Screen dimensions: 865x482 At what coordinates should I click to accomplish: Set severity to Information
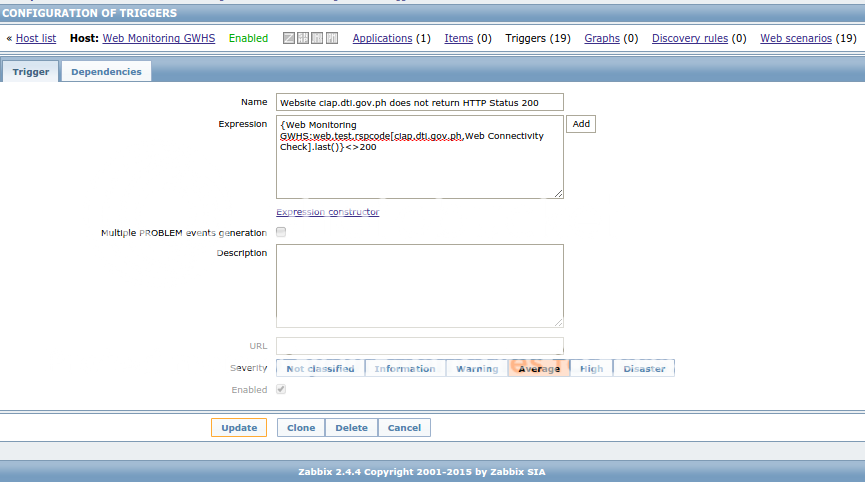coord(405,369)
